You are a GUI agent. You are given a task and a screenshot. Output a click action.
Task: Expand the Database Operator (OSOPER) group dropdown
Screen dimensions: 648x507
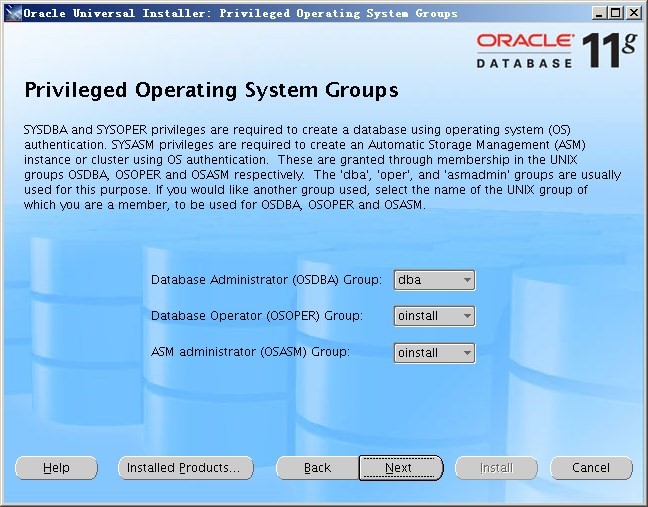[434, 317]
